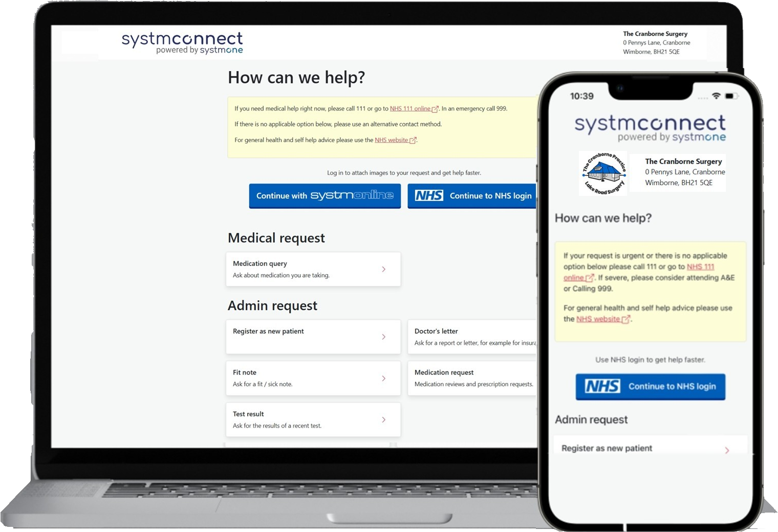Expand the Fit note chevron

pyautogui.click(x=384, y=378)
